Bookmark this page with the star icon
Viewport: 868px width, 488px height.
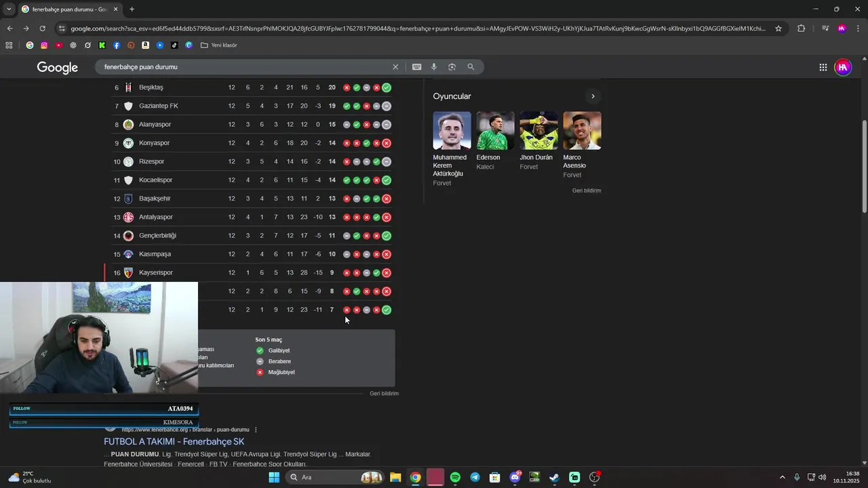(778, 28)
